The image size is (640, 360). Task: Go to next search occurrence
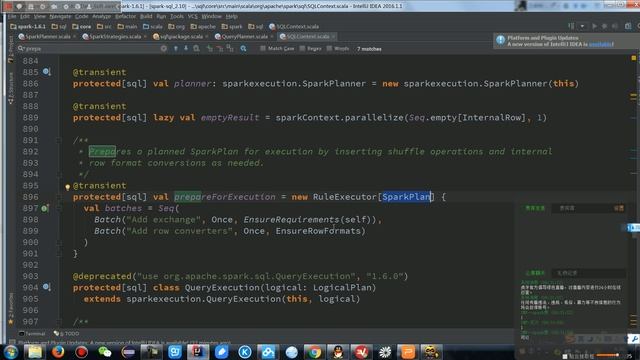tap(186, 49)
